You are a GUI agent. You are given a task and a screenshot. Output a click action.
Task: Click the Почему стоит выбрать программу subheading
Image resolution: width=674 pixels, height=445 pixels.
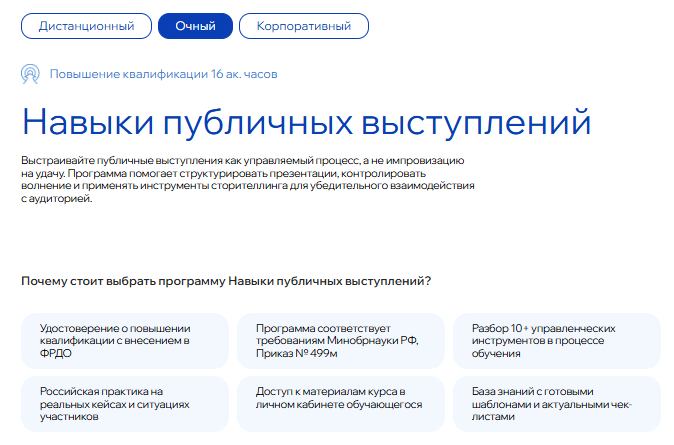[226, 281]
